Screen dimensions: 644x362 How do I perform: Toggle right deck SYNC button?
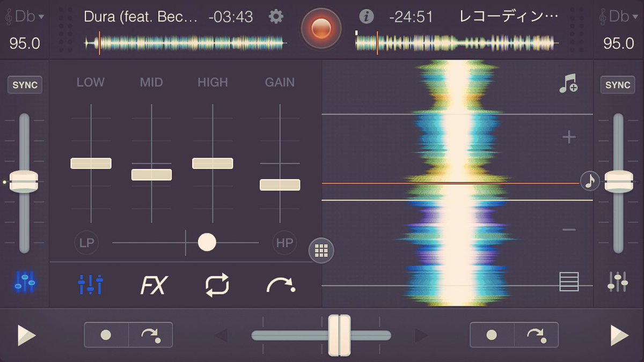[x=618, y=85]
